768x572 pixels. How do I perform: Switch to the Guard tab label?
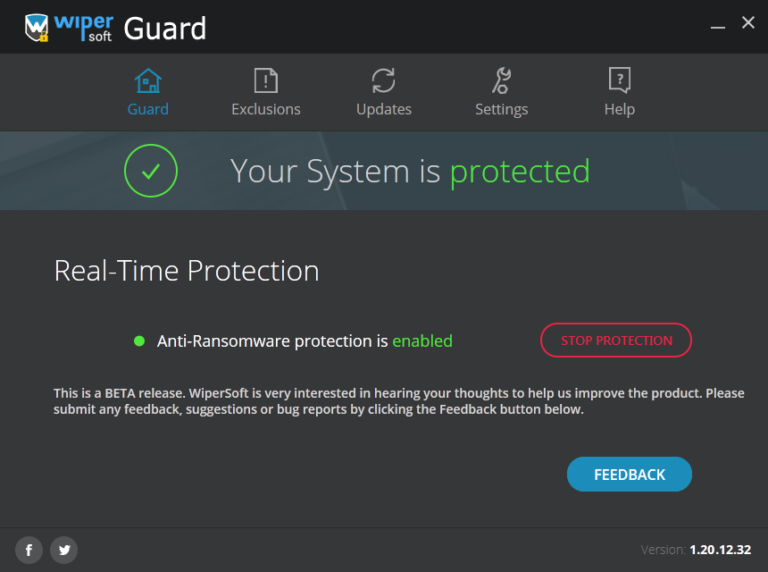[148, 109]
